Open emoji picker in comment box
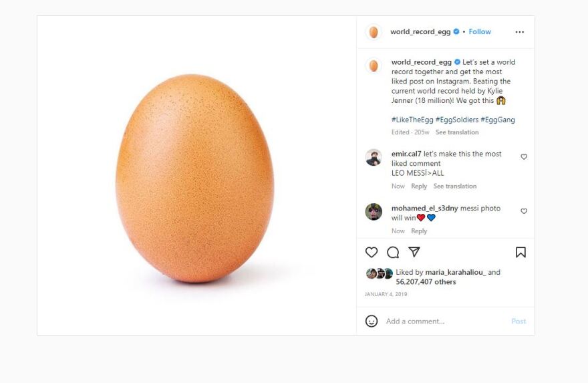 tap(372, 322)
